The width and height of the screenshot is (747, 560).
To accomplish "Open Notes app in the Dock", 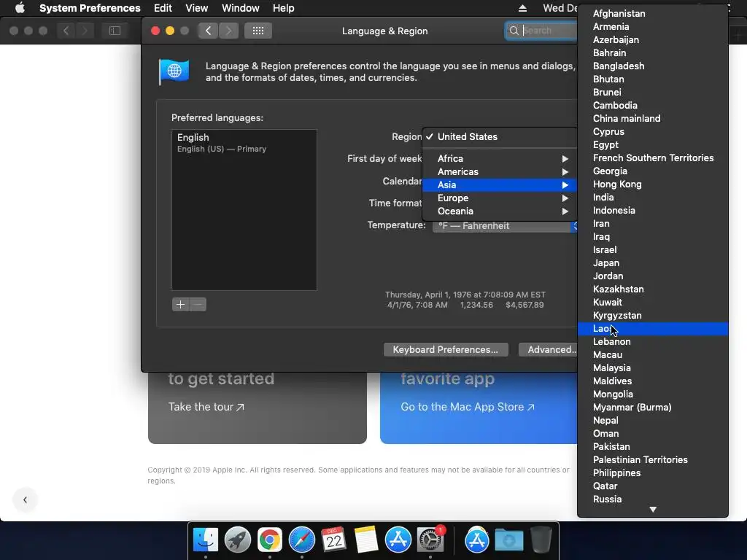I will (x=366, y=540).
